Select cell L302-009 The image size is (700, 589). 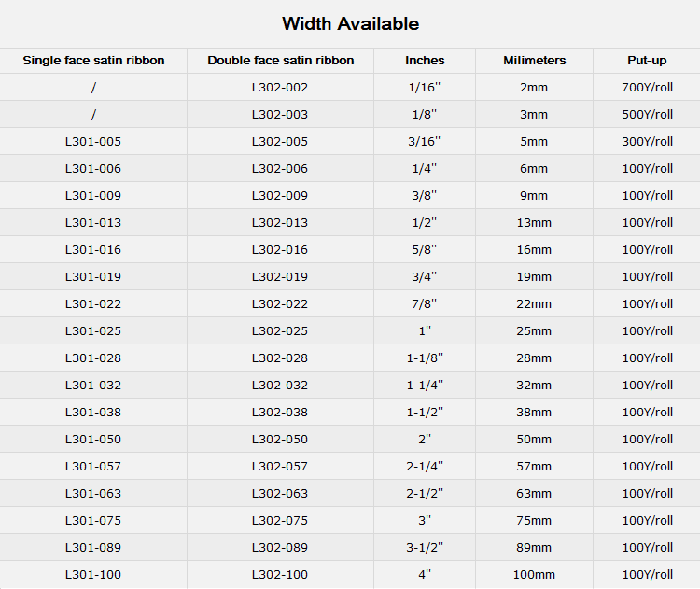(280, 196)
